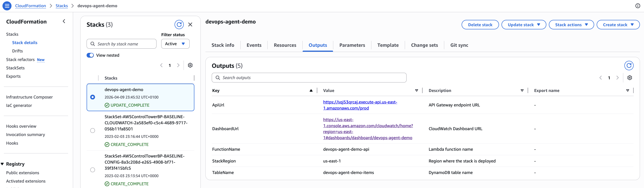Switch to the Resources tab
644x188 pixels.
pos(285,45)
